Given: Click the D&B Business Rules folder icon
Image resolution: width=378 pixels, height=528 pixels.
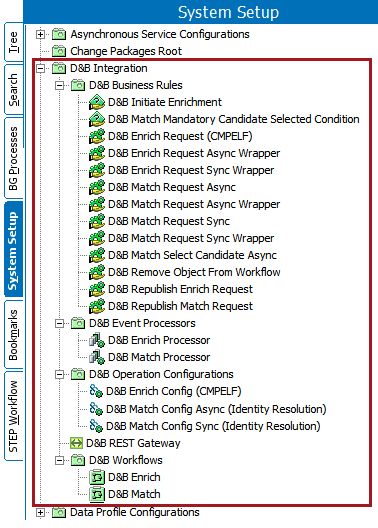Looking at the screenshot, I should coord(78,85).
